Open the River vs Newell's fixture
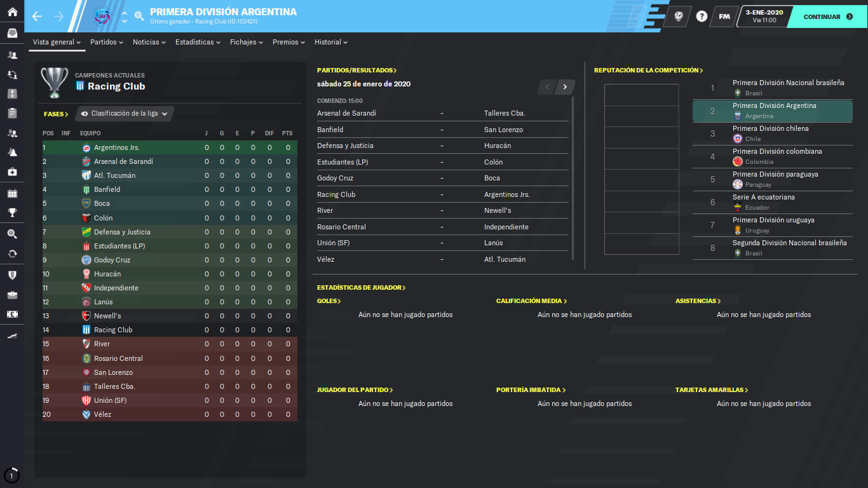868x488 pixels. pyautogui.click(x=443, y=210)
